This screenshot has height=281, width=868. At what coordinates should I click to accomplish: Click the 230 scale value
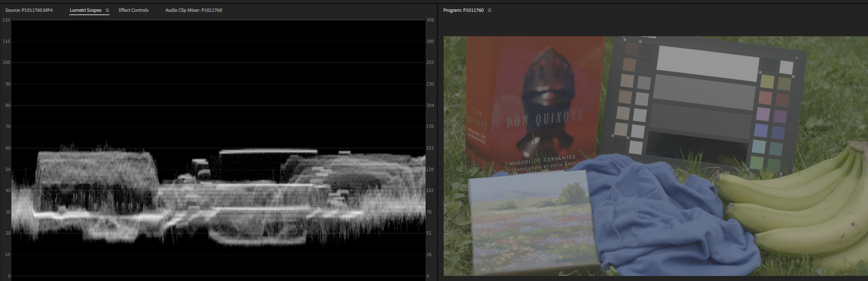(430, 84)
